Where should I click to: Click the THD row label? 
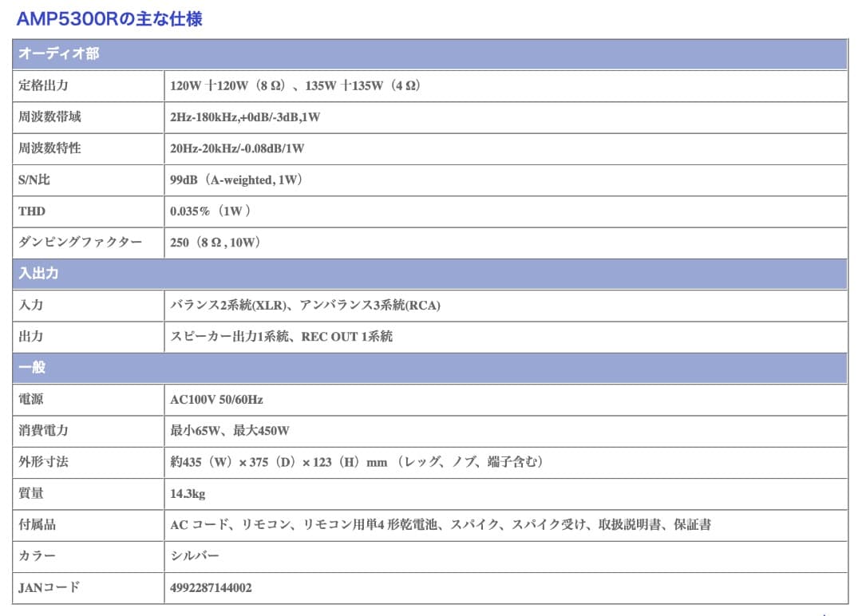tap(29, 211)
